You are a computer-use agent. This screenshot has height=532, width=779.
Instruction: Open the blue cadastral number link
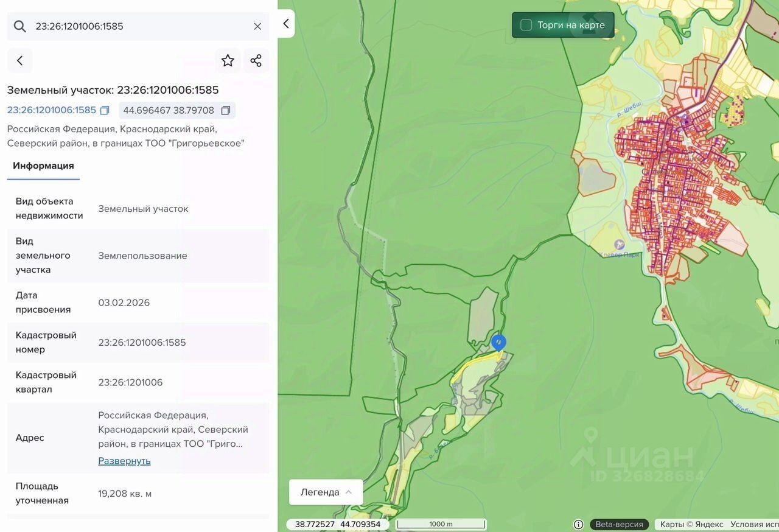52,110
